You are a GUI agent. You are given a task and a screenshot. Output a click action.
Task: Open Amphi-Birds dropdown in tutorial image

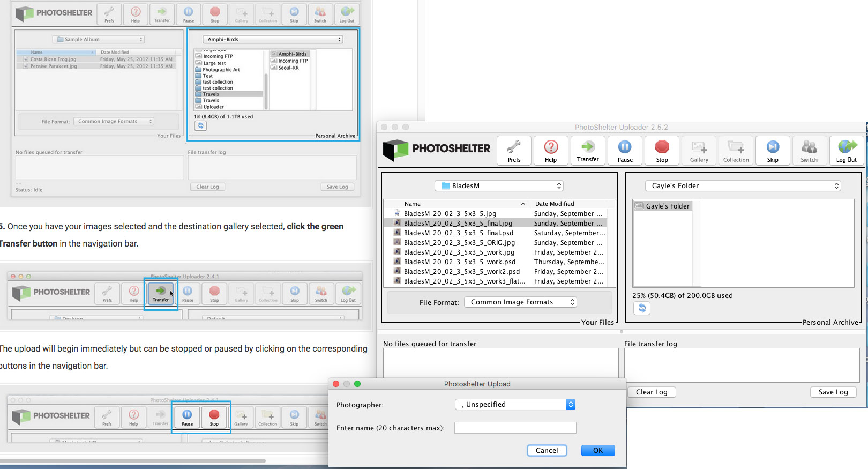click(273, 39)
